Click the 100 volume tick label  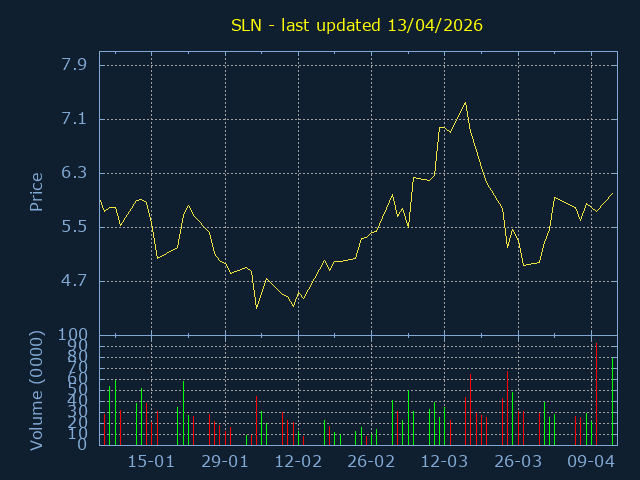tap(73, 335)
